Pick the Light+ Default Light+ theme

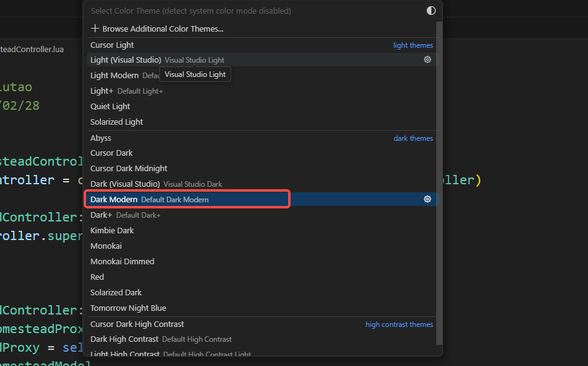point(261,91)
